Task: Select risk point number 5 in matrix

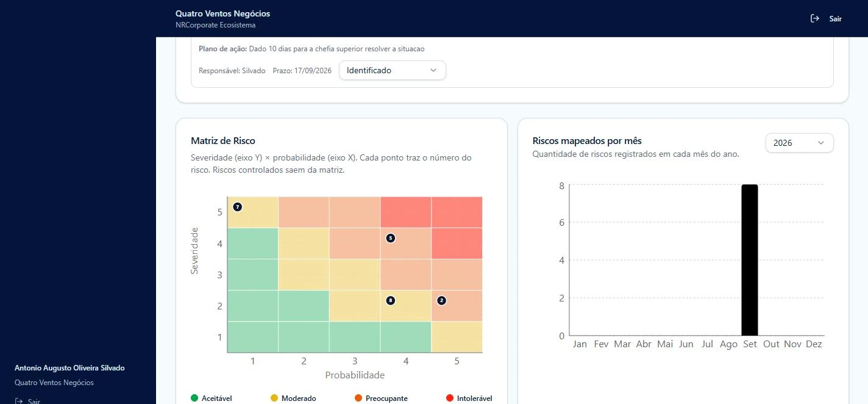Action: pyautogui.click(x=391, y=238)
